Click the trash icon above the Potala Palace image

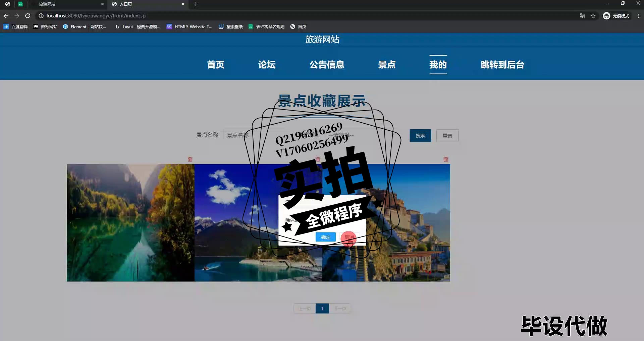click(446, 159)
